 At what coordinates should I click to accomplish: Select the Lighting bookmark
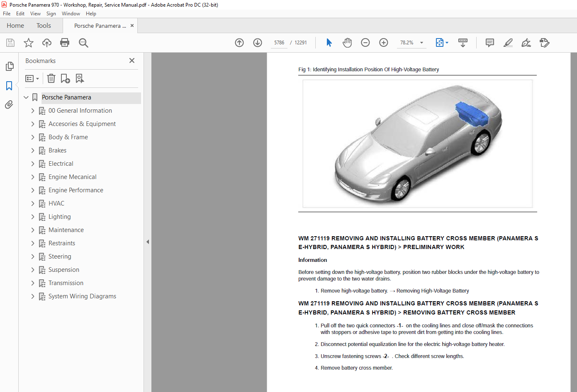click(x=60, y=217)
